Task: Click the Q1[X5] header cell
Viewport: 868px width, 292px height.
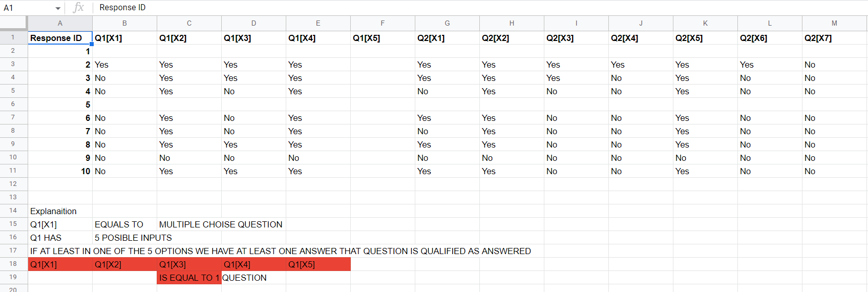Action: click(x=383, y=38)
